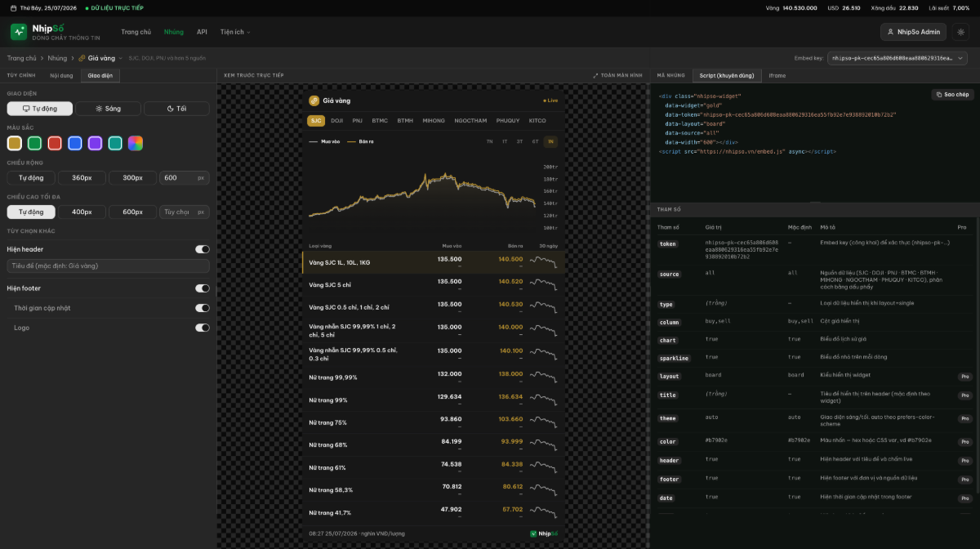This screenshot has width=980, height=549.
Task: Click the DỮ LIỆU TRỰC TIẾP live status
Action: point(114,8)
